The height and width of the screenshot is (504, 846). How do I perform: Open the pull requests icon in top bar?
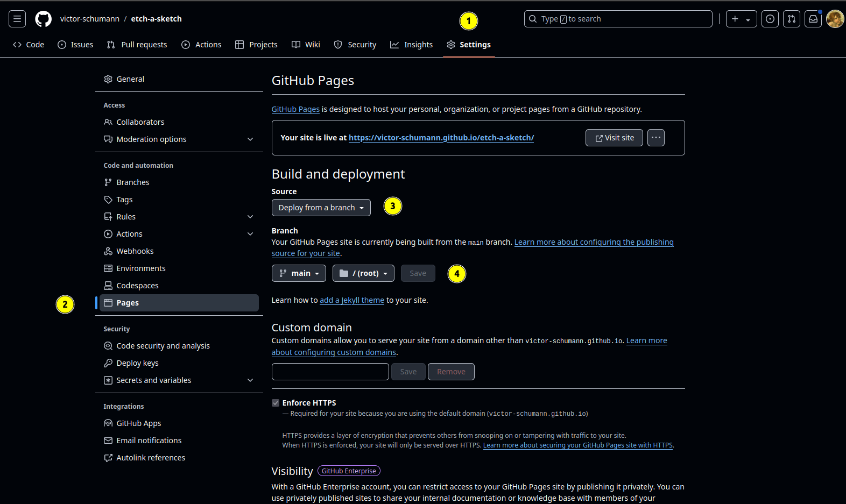[792, 19]
